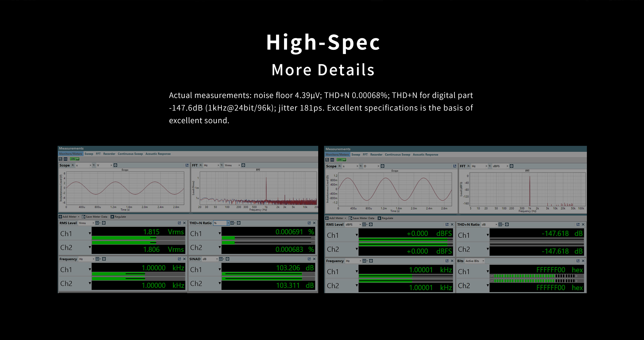The height and width of the screenshot is (340, 644).
Task: Open Ch1 channel selector in SINAD meter
Action: 220,269
